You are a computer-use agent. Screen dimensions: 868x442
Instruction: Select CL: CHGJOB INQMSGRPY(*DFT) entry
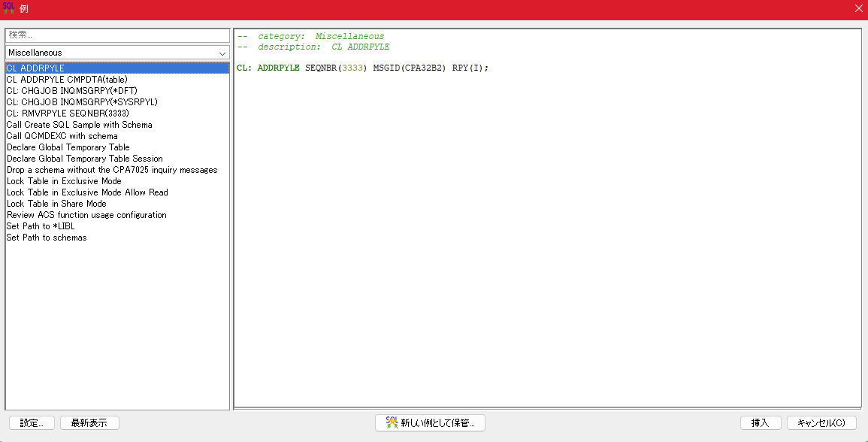pyautogui.click(x=117, y=91)
